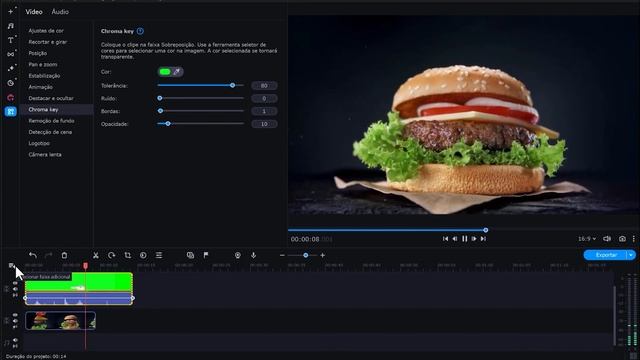The width and height of the screenshot is (640, 360).
Task: Select the burger clip thumbnail on main track
Action: [60, 321]
